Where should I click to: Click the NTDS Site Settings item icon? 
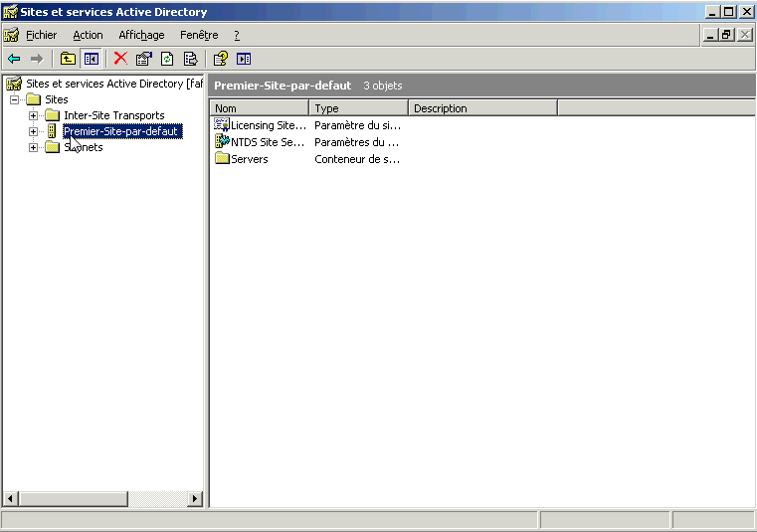[x=222, y=141]
